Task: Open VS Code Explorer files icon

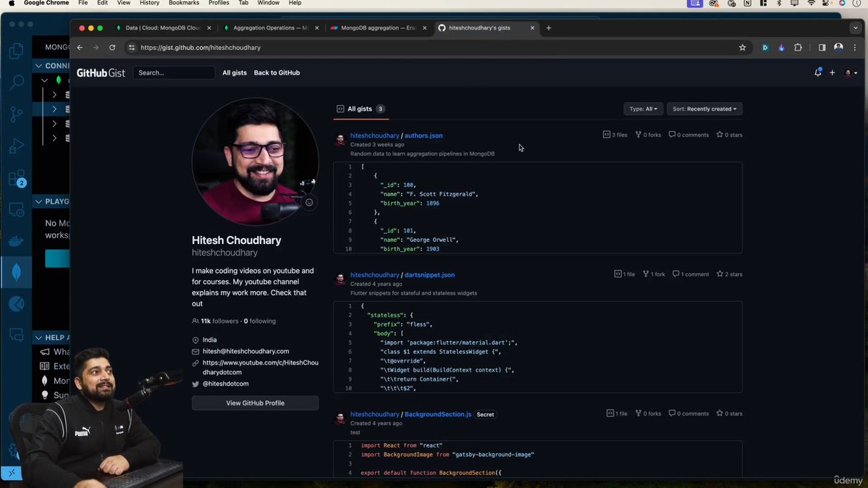Action: pos(17,51)
